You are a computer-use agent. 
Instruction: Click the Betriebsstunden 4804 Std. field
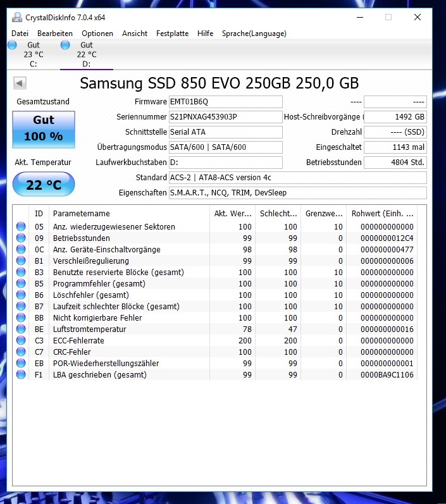pyautogui.click(x=395, y=163)
